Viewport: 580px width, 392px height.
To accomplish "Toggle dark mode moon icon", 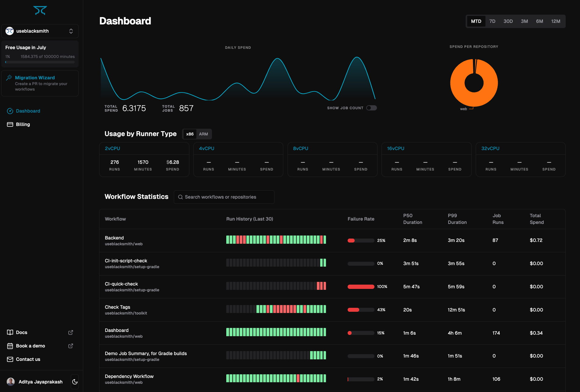I will (x=75, y=382).
